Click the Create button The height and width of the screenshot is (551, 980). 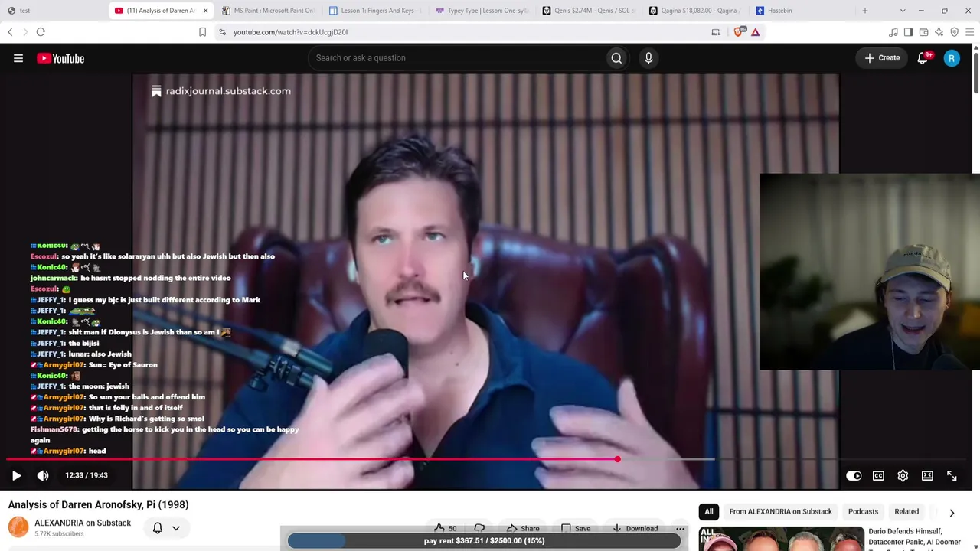point(882,58)
